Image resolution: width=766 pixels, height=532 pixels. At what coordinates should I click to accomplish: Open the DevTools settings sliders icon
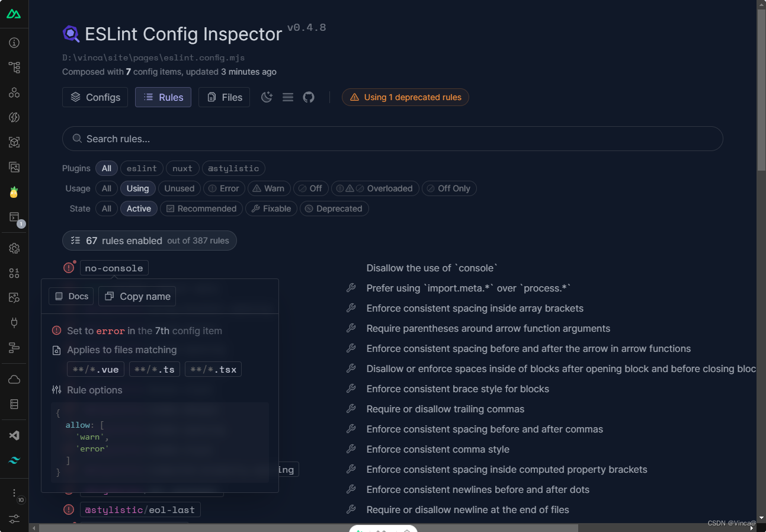[14, 518]
